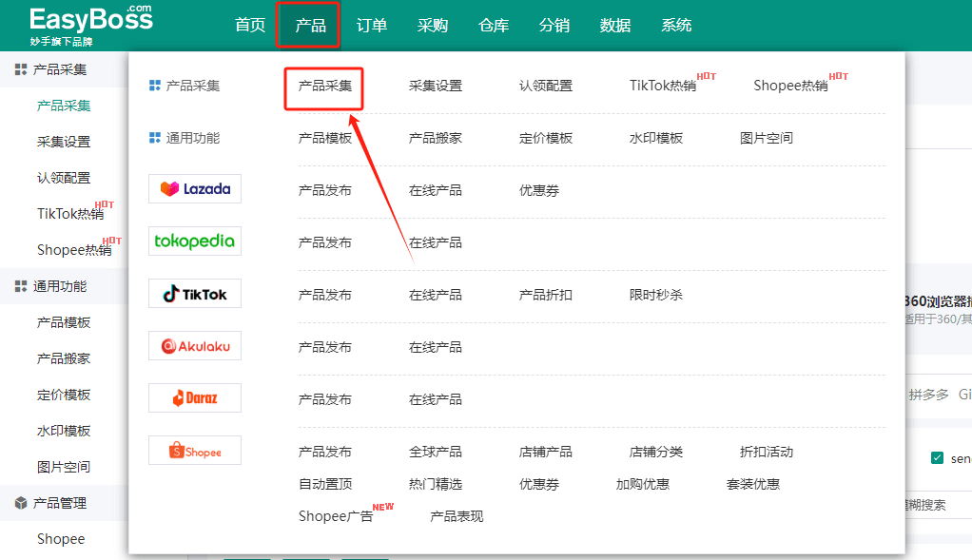Open 产品采集 in the dropdown panel
The height and width of the screenshot is (560, 972).
click(324, 86)
